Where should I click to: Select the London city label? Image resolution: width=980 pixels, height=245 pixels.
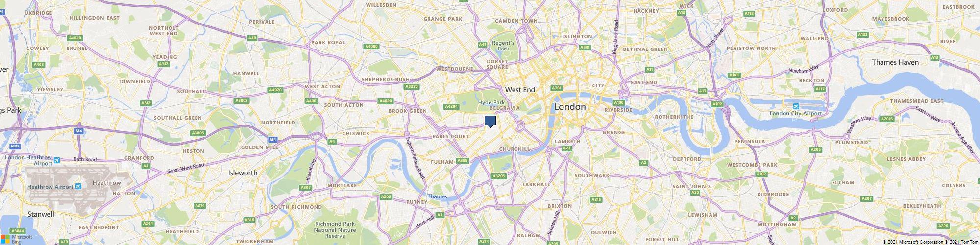(569, 106)
